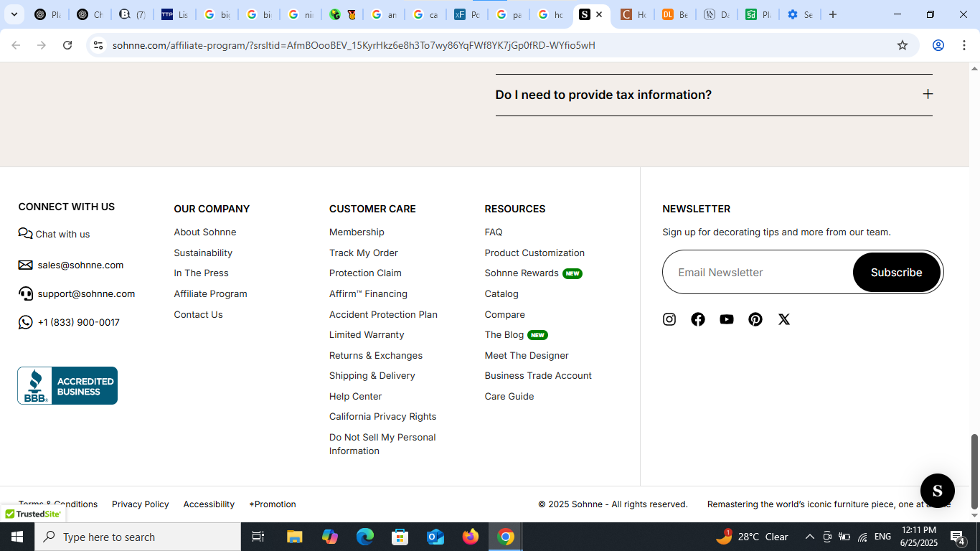Show hidden system tray icons
Viewport: 980px width, 551px height.
810,537
